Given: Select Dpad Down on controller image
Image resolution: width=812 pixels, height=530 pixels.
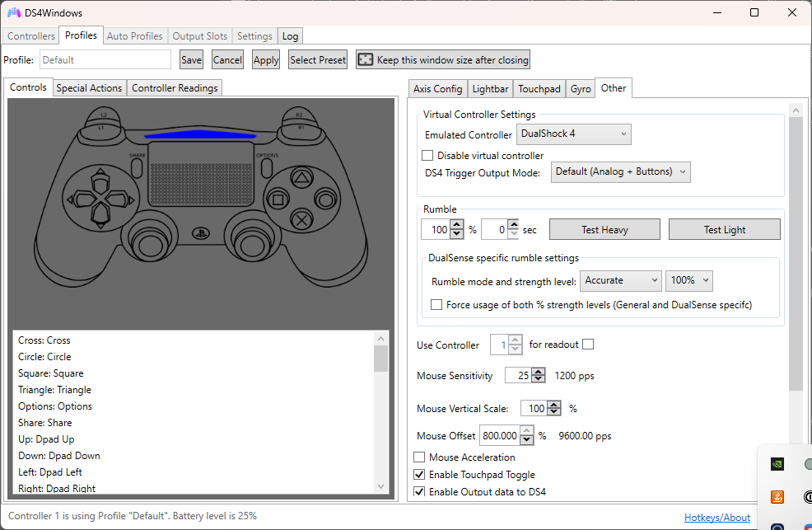Looking at the screenshot, I should (100, 215).
